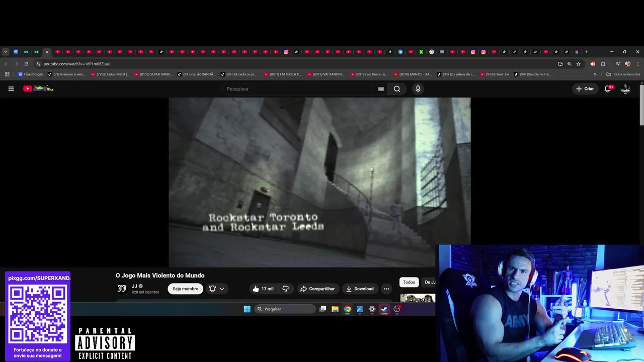Expand notification bell dropdown for JJ channel
Screen dimensions: 644x362
click(x=217, y=289)
